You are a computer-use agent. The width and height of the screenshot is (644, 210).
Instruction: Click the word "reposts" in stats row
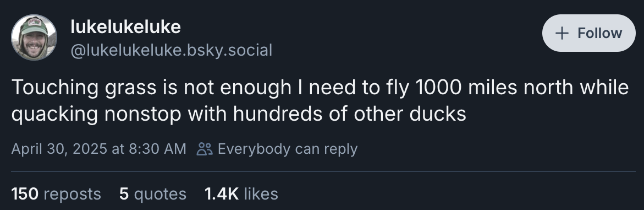pyautogui.click(x=72, y=194)
